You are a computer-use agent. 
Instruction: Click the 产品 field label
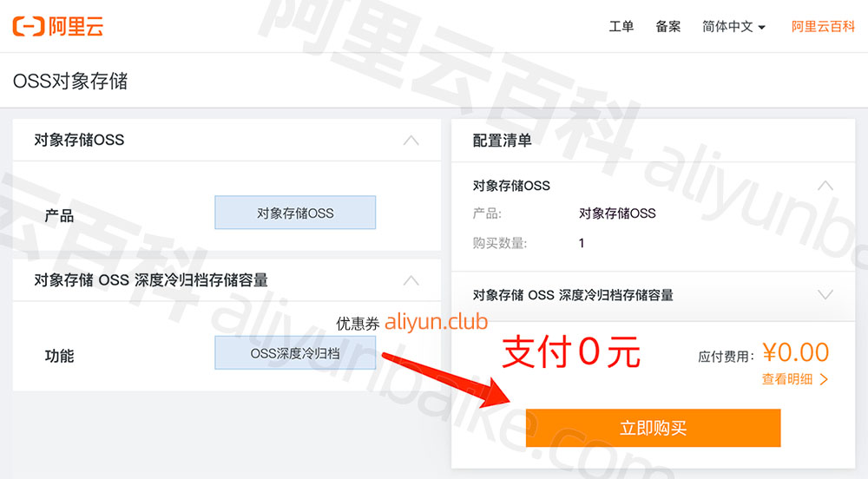(x=59, y=216)
